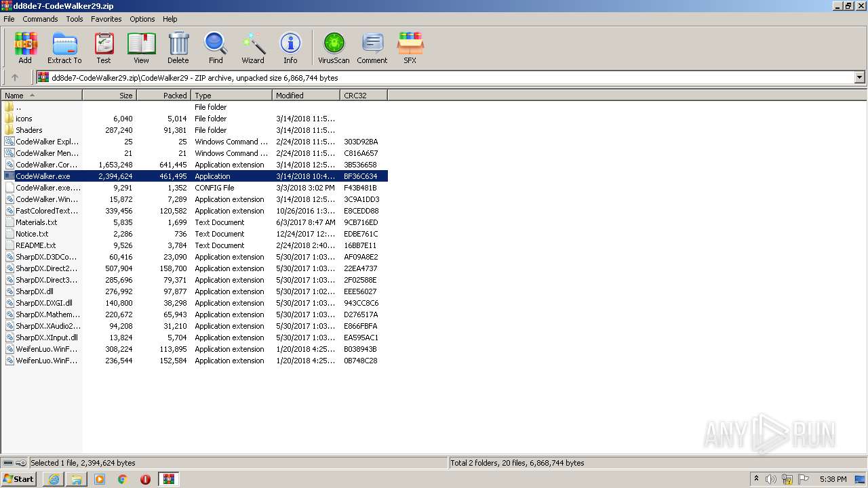
Task: Select WeifenLuo.WinF... file sized 236,544
Action: (195, 361)
